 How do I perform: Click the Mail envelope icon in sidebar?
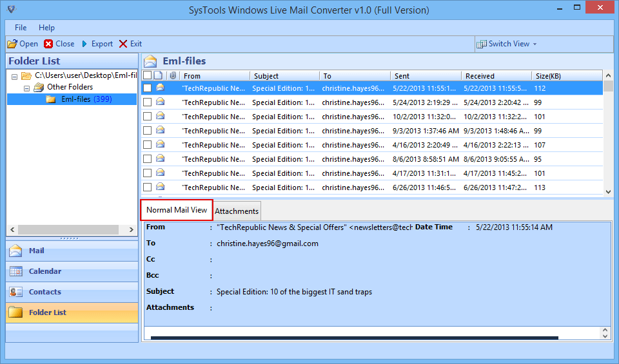pos(15,251)
